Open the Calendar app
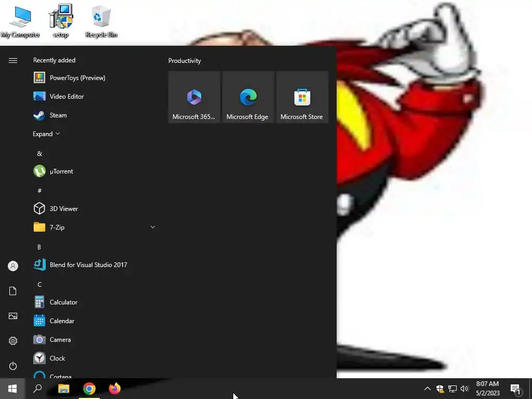Screen dimensions: 532x399 click(x=95, y=321)
